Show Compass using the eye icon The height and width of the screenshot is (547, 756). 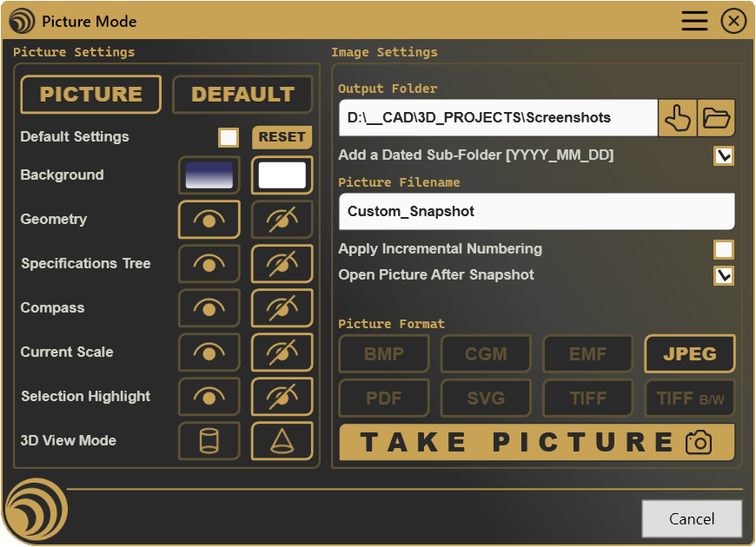[209, 308]
